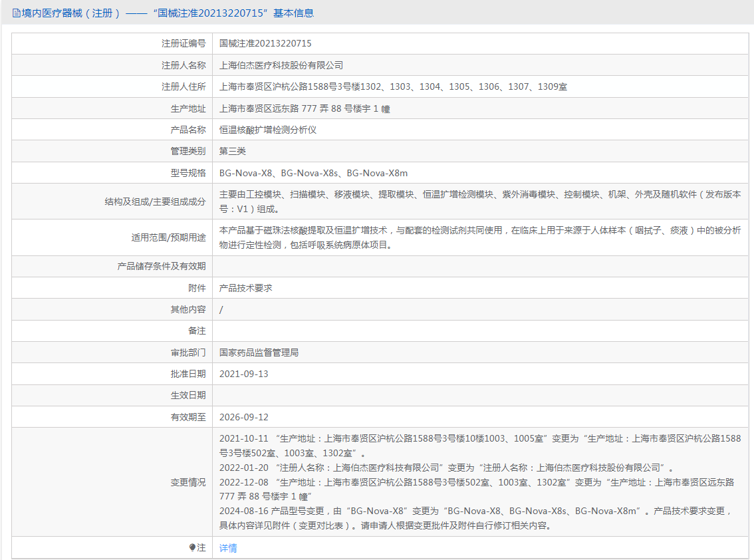Click the value 第三类
Screen dimensions: 754x560
pos(233,151)
